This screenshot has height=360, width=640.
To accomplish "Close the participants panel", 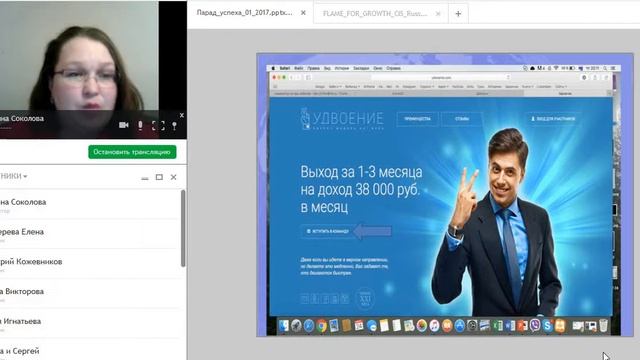I will pos(173,177).
